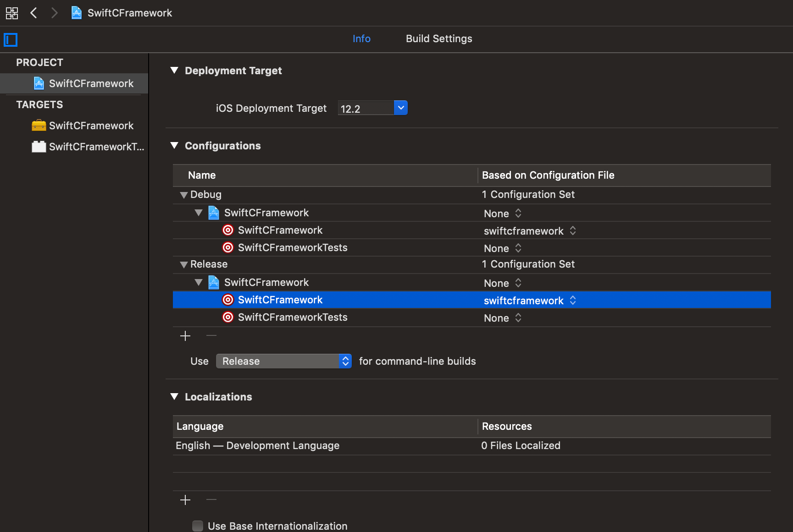Viewport: 793px width, 532px height.
Task: Go forward with the right chevron
Action: pos(54,13)
